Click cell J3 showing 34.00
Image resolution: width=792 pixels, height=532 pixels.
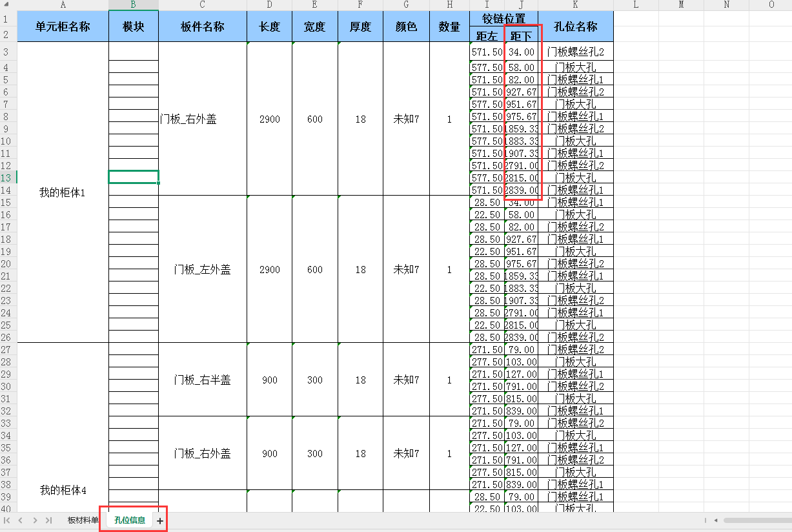tap(521, 52)
